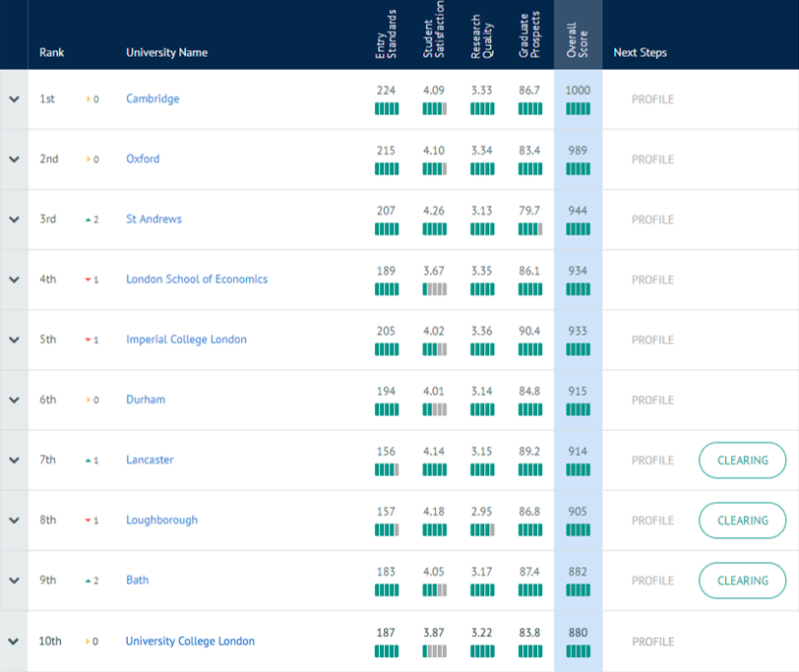Screen dimensions: 799x672
Task: View the University College London PROFILE
Action: [652, 641]
